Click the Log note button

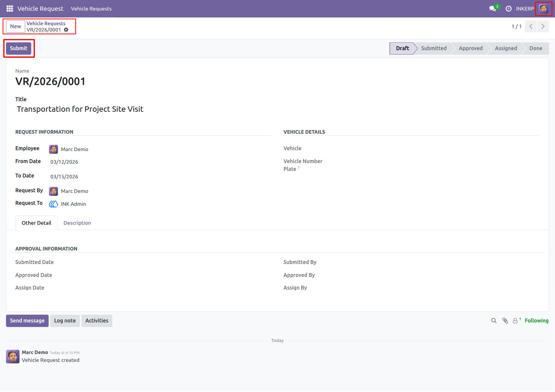[x=65, y=321]
